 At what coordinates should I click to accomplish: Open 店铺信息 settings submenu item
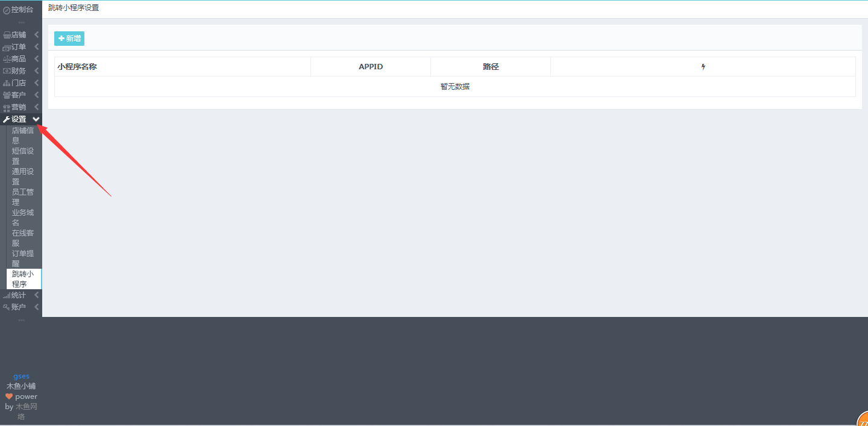click(23, 135)
